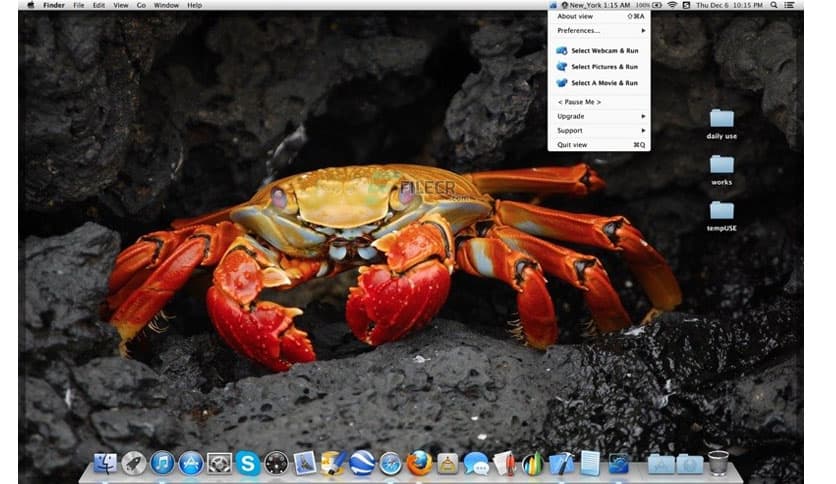Click the Wi-Fi status icon
Viewport: 836px width, 484px height.
tap(672, 5)
